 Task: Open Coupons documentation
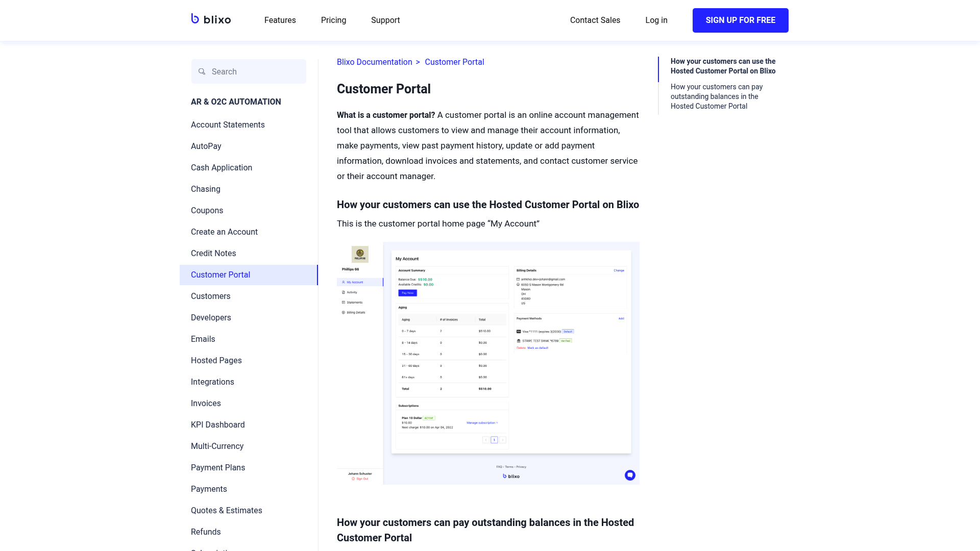207,211
